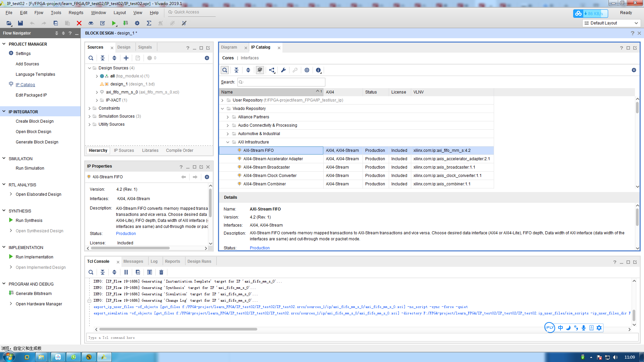
Task: Switch to the Diagram tab
Action: pos(229,47)
